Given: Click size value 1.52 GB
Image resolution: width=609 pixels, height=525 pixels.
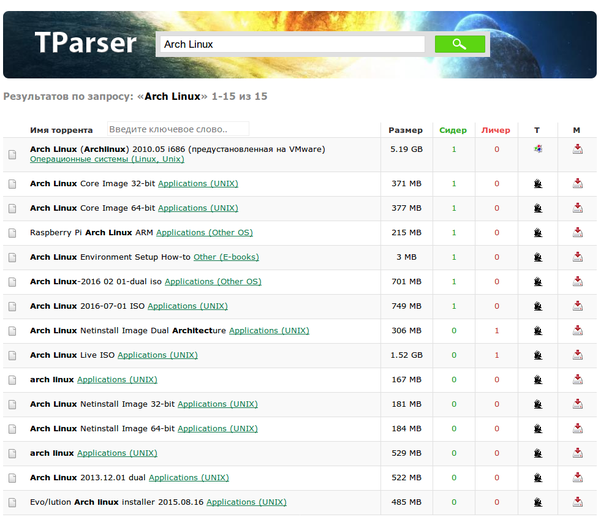Looking at the screenshot, I should click(x=406, y=355).
